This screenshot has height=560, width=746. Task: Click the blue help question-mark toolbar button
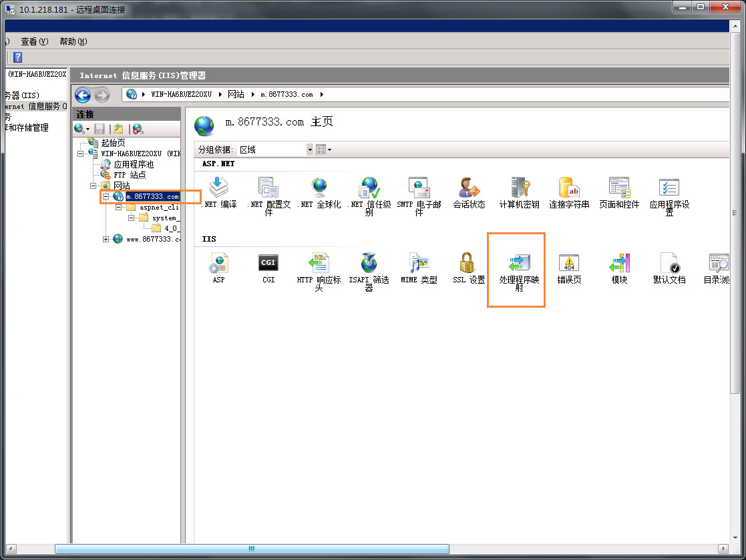point(18,57)
